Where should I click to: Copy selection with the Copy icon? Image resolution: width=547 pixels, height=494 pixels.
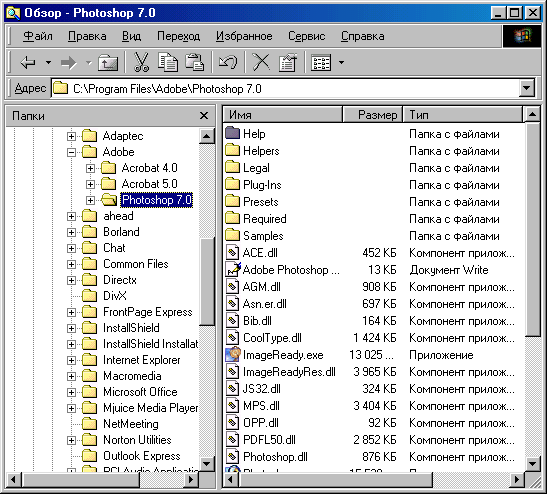point(167,62)
